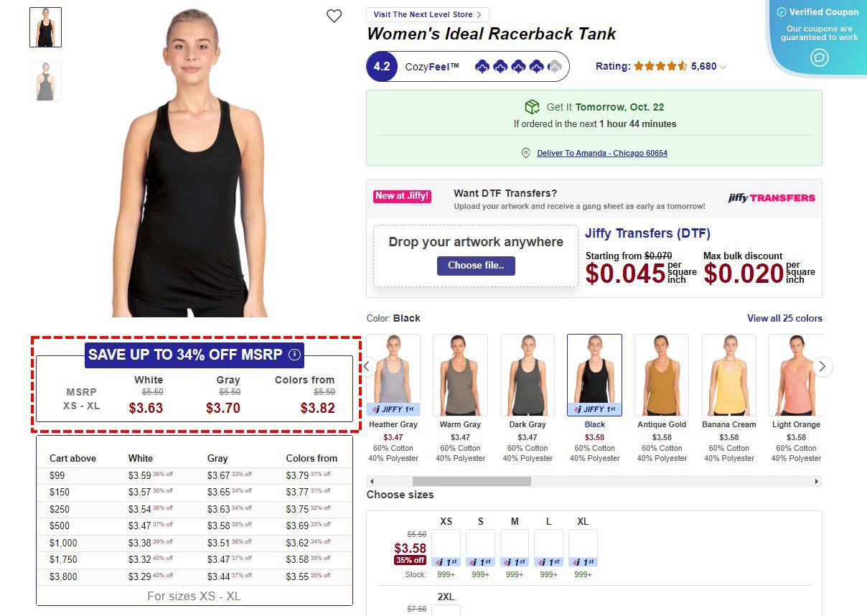
Task: Click the location pin delivery icon
Action: pyautogui.click(x=525, y=153)
